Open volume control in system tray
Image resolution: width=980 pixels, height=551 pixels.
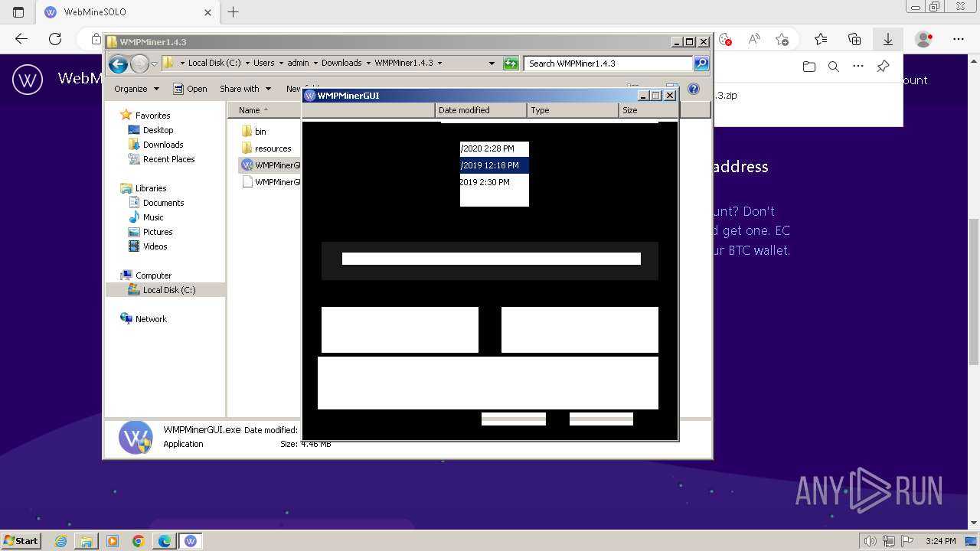tap(871, 541)
